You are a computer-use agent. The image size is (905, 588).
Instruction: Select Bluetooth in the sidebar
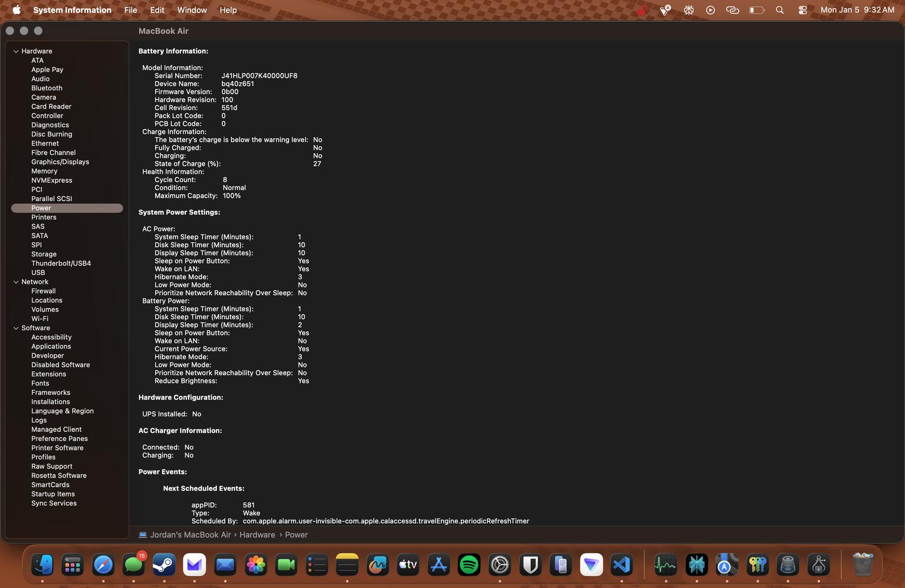click(x=47, y=88)
